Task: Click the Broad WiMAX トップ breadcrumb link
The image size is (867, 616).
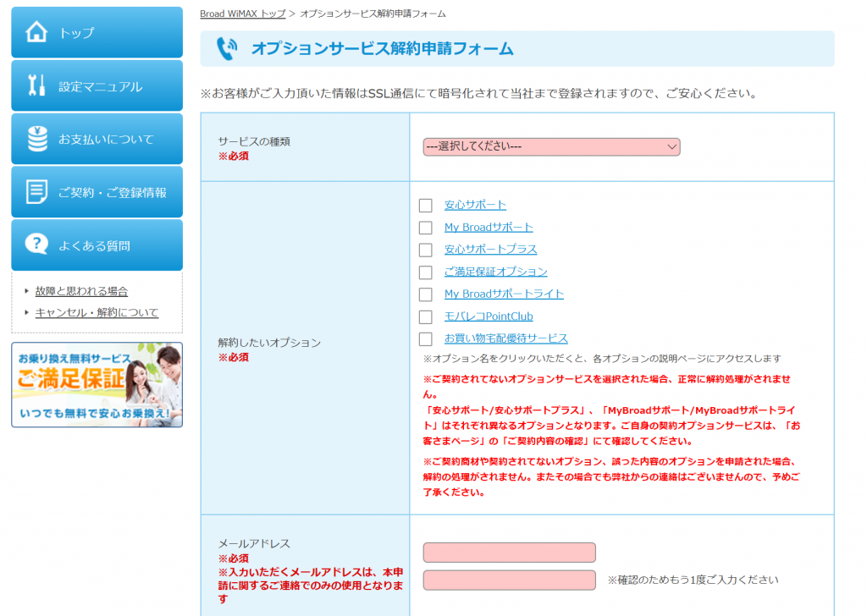Action: click(243, 14)
